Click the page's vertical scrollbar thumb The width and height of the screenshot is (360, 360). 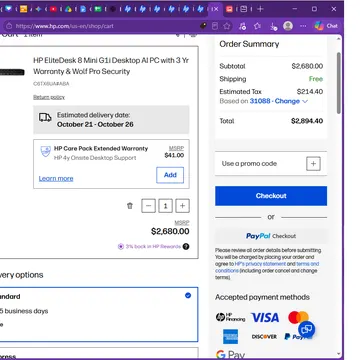339,83
